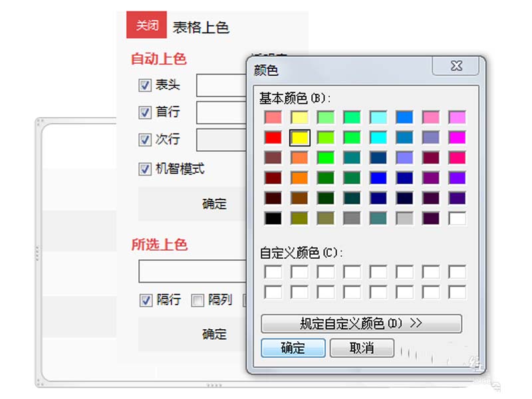The width and height of the screenshot is (532, 399).
Task: Toggle the 首行 checkbox
Action: 144,112
